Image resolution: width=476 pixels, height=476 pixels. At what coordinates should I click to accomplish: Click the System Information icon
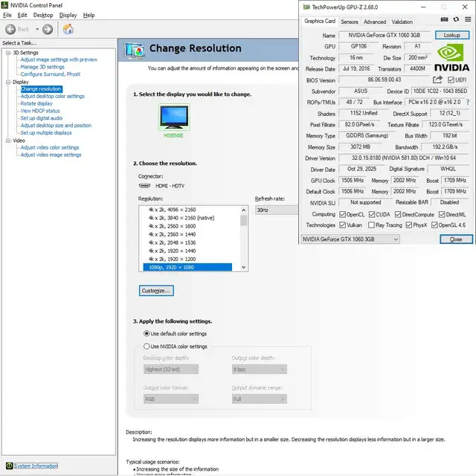point(10,466)
